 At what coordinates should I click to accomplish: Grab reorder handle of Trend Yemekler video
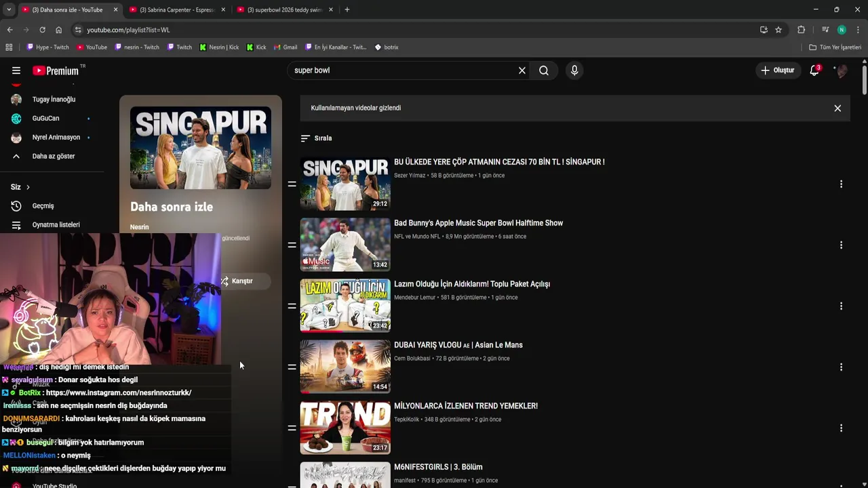tap(292, 428)
